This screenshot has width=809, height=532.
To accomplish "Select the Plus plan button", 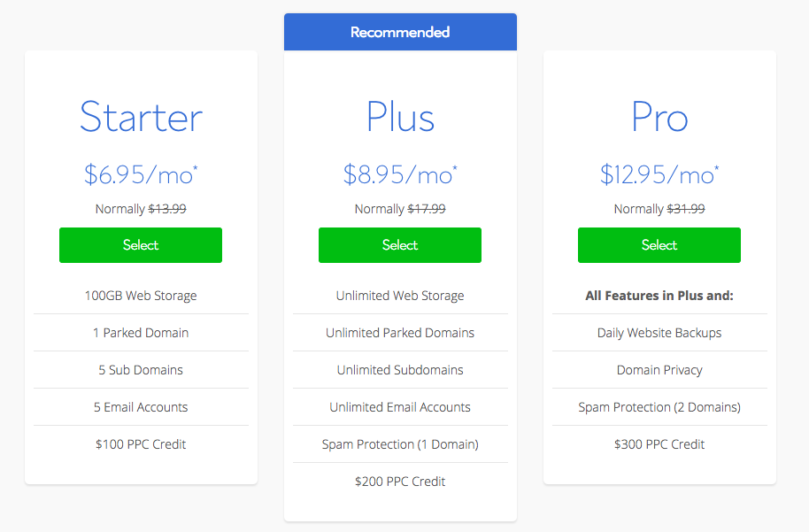I will click(400, 245).
